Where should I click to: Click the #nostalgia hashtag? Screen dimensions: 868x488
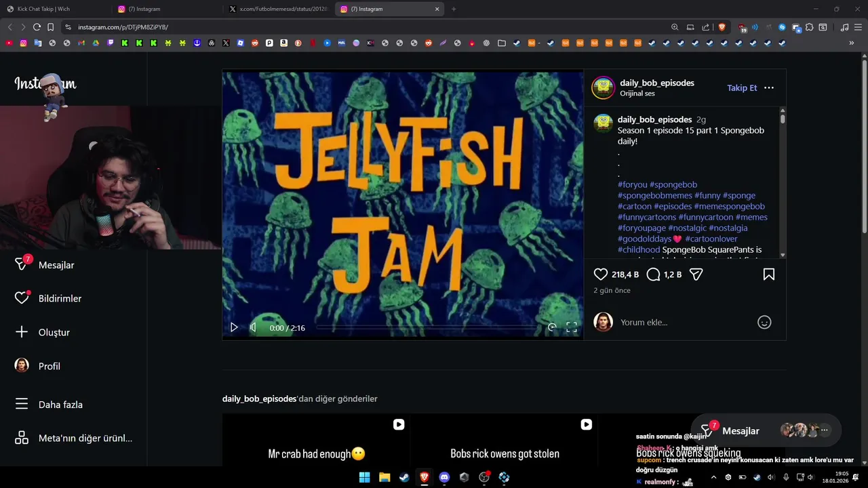(728, 228)
